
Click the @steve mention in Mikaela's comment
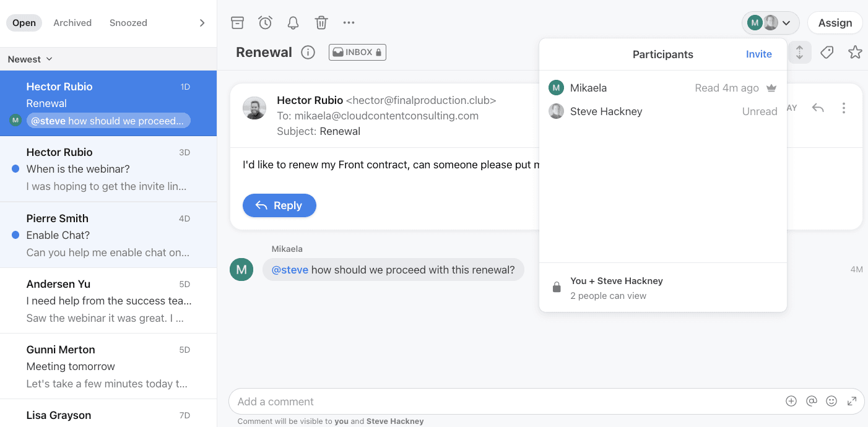pos(290,270)
